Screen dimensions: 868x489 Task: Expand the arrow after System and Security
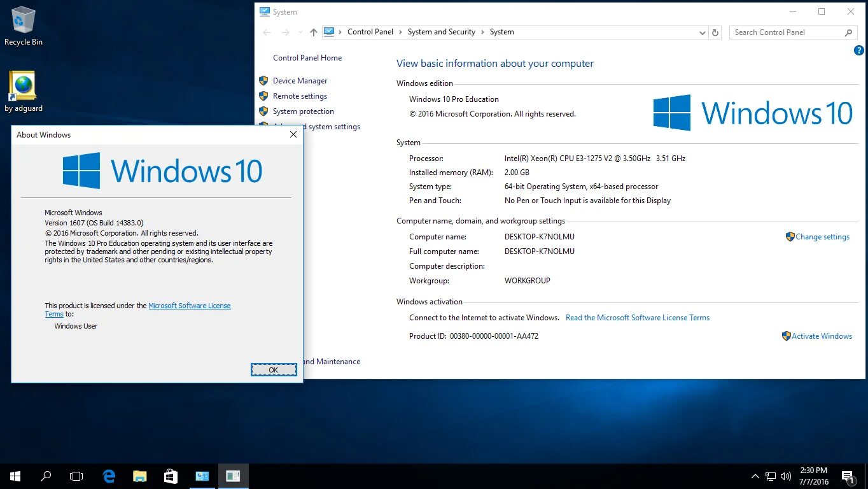(x=483, y=32)
